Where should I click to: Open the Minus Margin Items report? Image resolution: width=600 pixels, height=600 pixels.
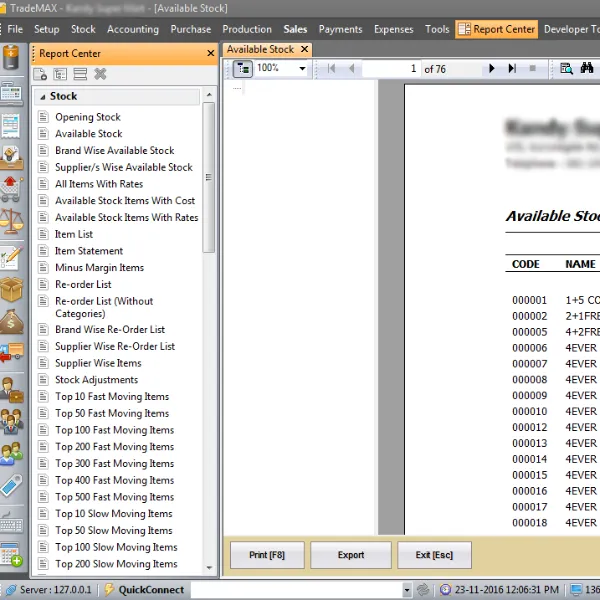click(x=99, y=267)
